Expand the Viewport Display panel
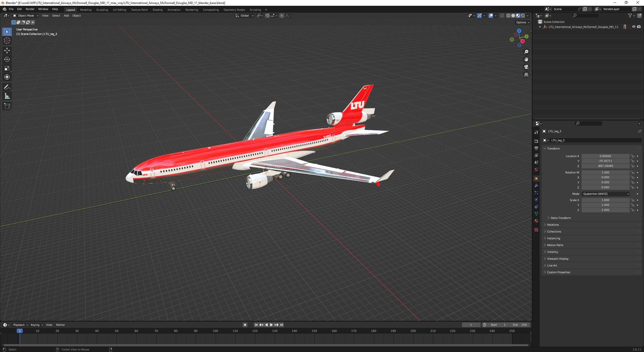 557,259
